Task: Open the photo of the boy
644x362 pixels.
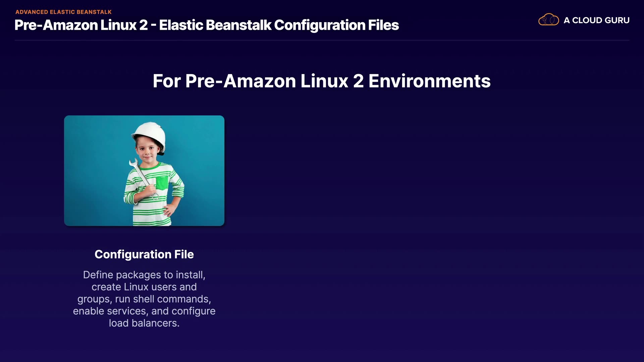Action: click(x=144, y=171)
